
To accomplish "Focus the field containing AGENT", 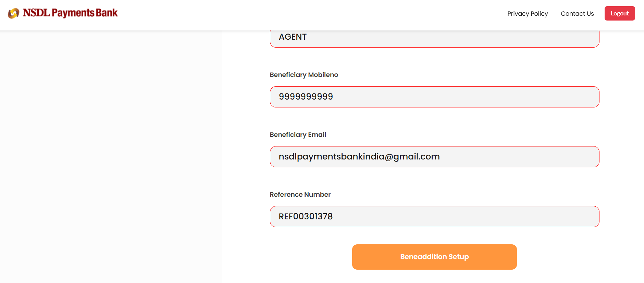I will point(434,37).
